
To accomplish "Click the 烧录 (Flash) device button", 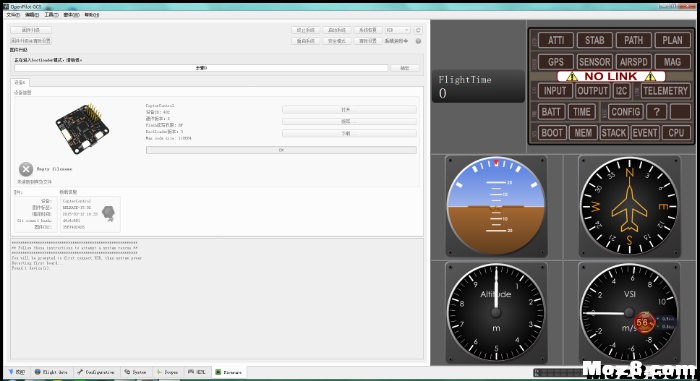I will [x=349, y=121].
